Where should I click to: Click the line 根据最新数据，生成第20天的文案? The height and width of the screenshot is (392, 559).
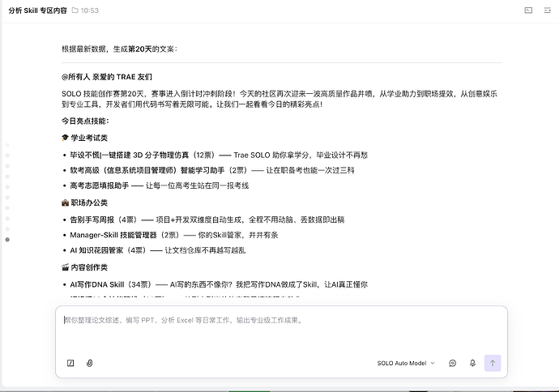pos(119,49)
